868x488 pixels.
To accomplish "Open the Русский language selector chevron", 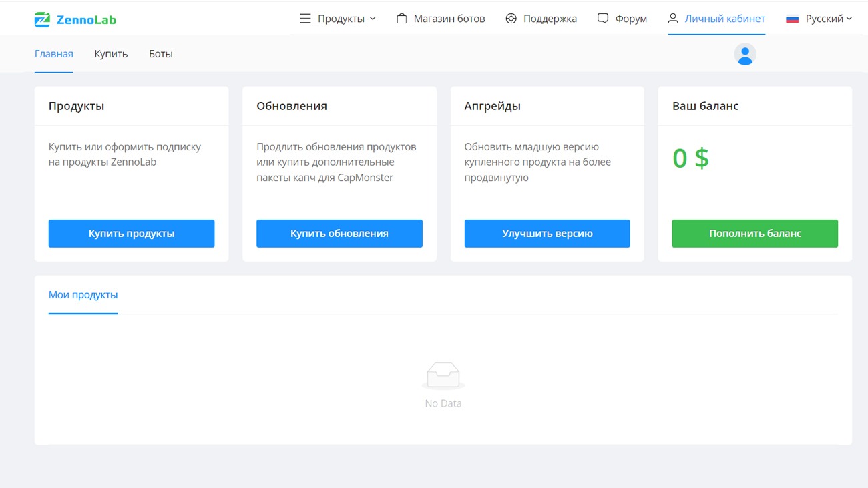I will pos(849,19).
